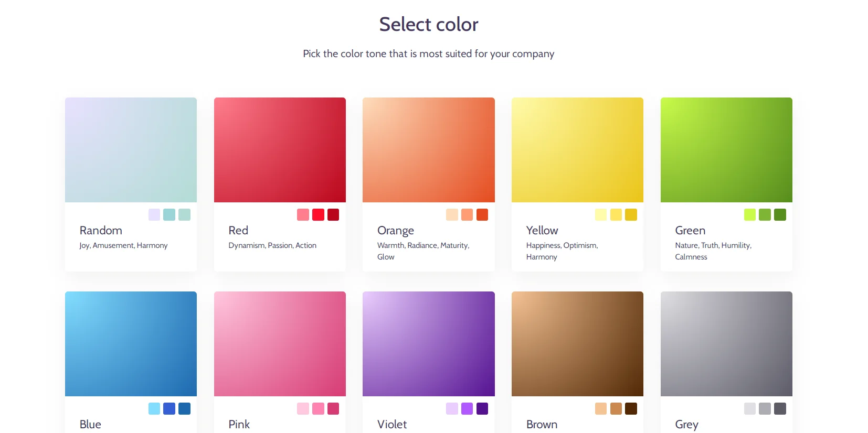The height and width of the screenshot is (433, 868).
Task: Choose the Green gradient thumbnail
Action: (726, 150)
